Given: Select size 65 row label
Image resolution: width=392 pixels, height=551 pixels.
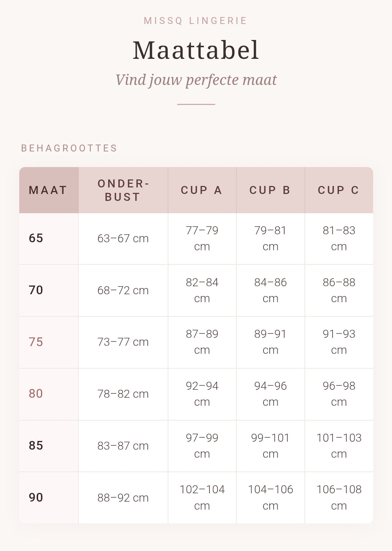Looking at the screenshot, I should [x=36, y=238].
